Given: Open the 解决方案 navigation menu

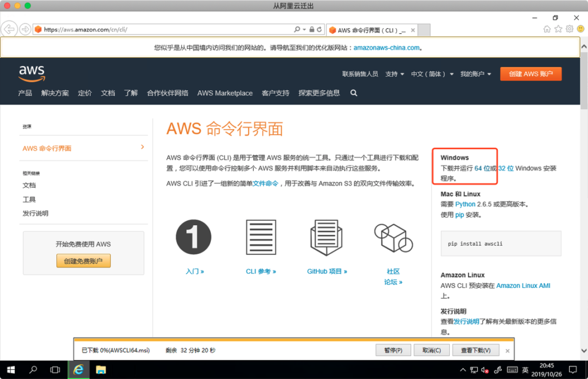Looking at the screenshot, I should click(x=55, y=93).
